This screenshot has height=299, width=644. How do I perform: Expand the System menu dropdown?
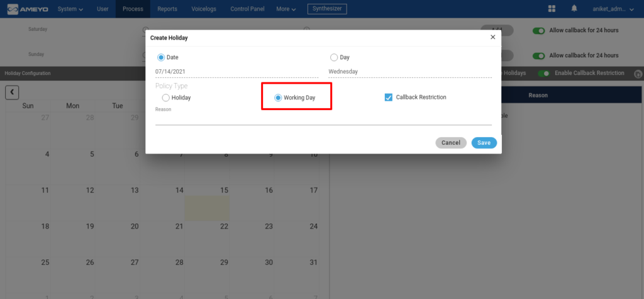tap(70, 9)
